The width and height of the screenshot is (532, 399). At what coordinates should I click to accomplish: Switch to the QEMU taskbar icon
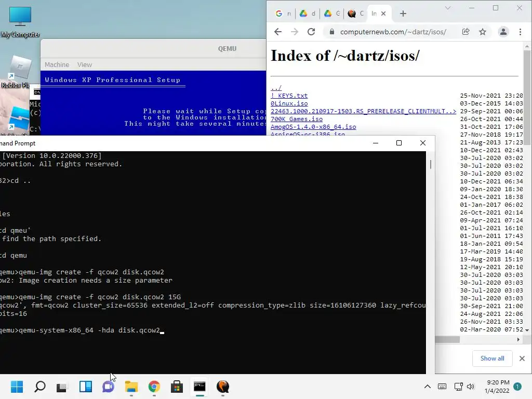coord(222,387)
